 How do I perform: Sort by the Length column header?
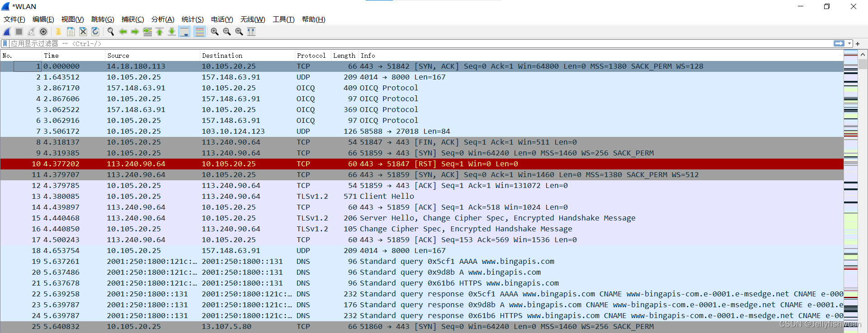tap(344, 56)
